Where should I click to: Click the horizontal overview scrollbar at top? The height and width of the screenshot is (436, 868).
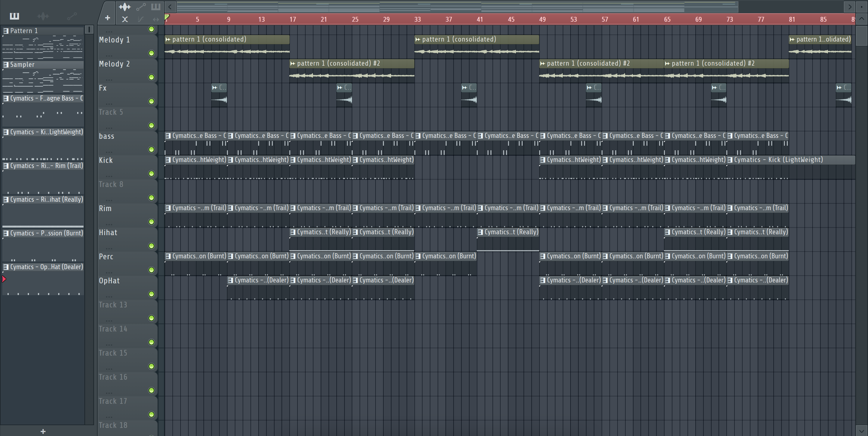[x=457, y=7]
